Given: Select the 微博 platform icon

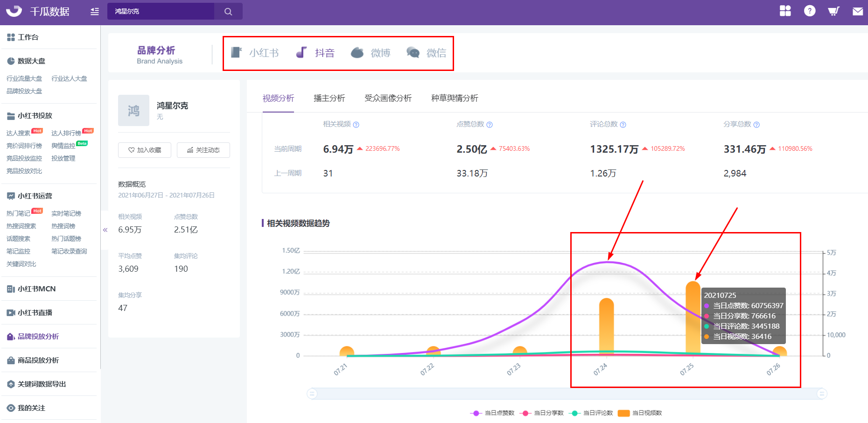Looking at the screenshot, I should (357, 53).
